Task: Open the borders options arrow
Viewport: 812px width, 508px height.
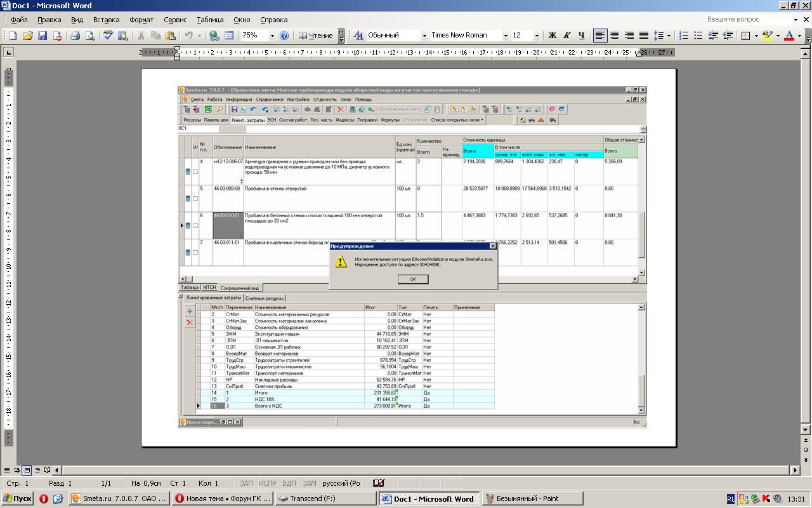Action: tap(756, 36)
